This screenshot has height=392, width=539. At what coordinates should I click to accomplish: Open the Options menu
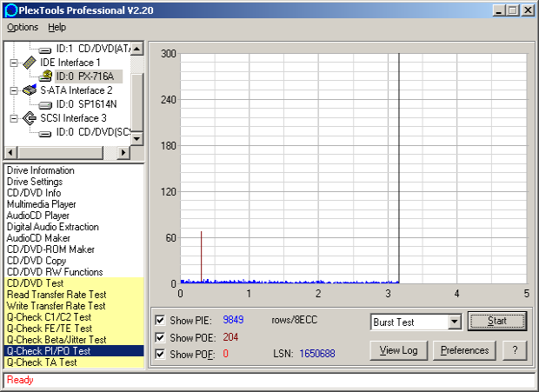tap(23, 27)
